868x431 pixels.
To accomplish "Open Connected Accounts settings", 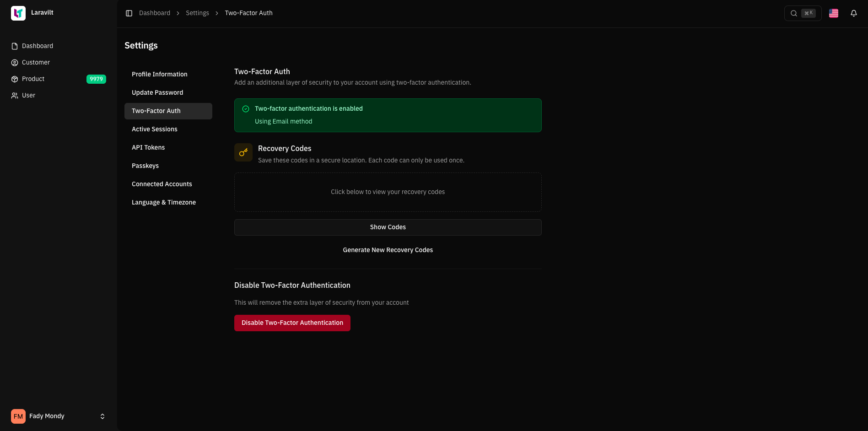I will tap(162, 184).
